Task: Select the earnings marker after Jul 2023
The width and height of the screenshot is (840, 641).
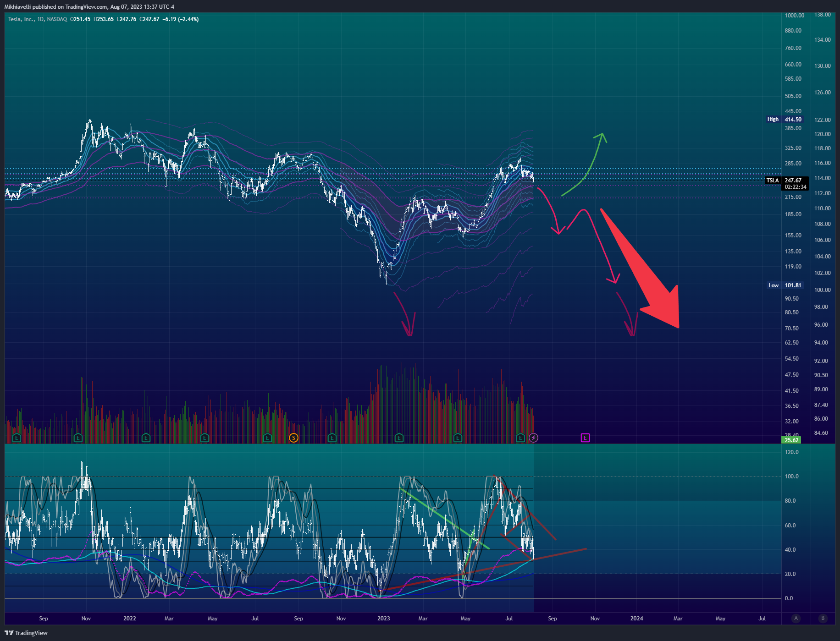Action: (x=520, y=438)
